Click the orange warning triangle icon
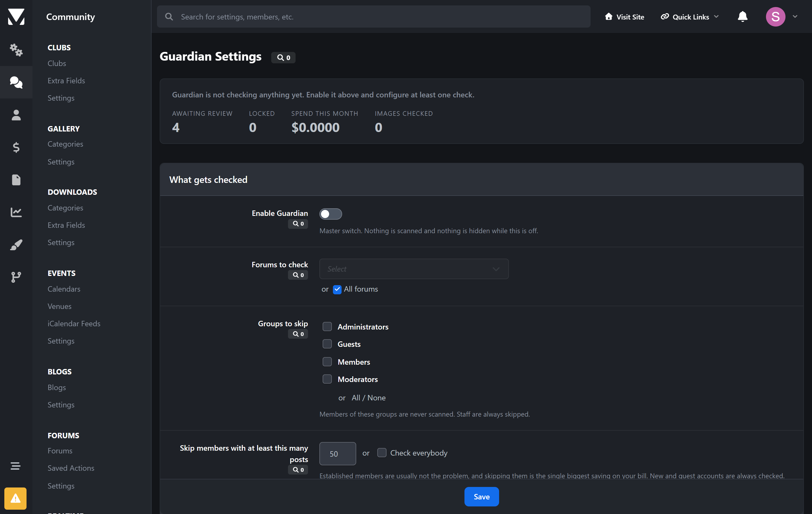The width and height of the screenshot is (812, 514). [x=15, y=498]
